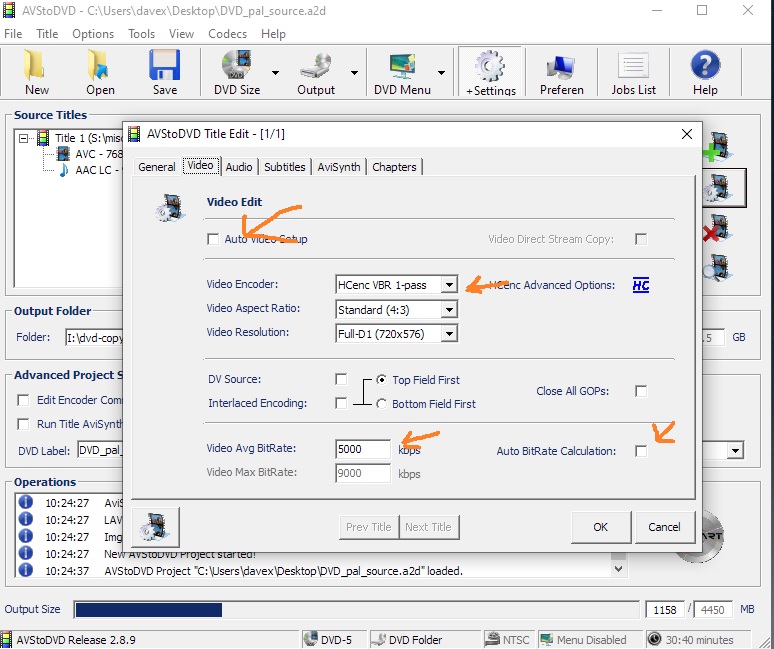Click the title settings icon at dialog bottom-left
This screenshot has height=649, width=774.
coord(155,527)
